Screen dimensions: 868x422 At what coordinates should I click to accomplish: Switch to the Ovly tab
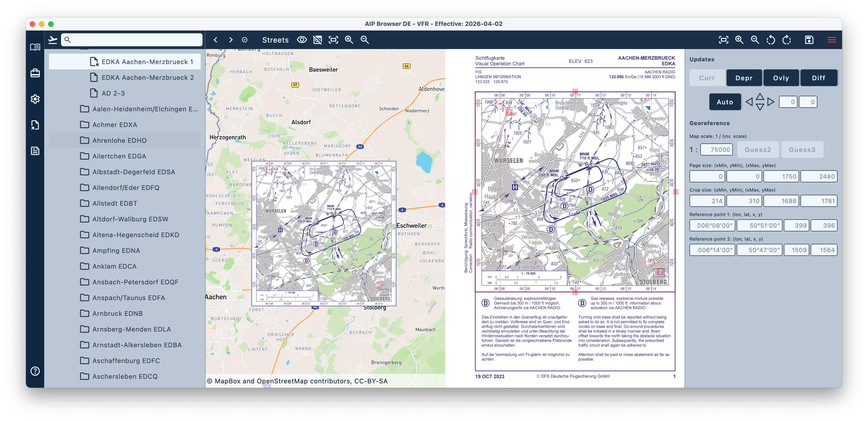click(781, 78)
